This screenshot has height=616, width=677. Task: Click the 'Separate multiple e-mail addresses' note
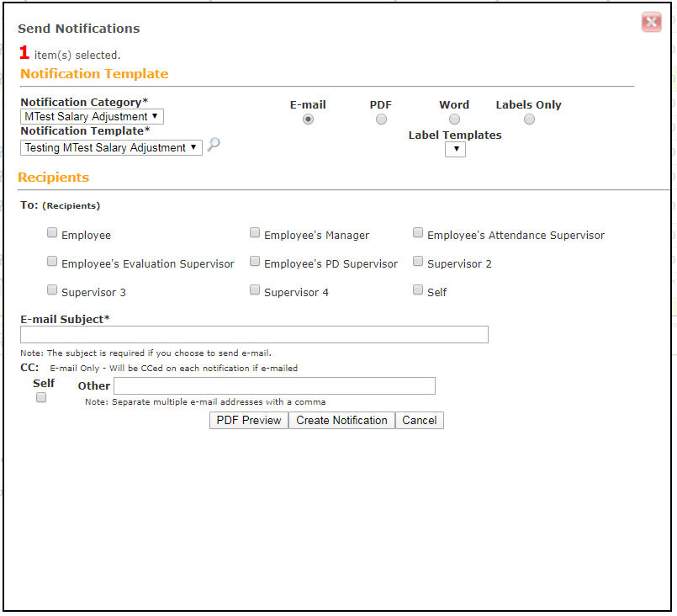click(205, 402)
